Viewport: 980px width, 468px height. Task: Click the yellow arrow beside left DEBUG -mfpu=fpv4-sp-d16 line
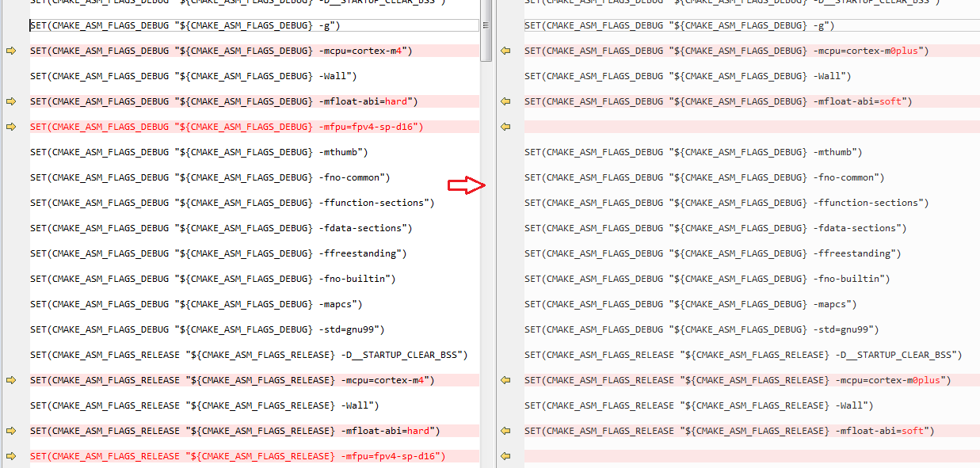(11, 127)
